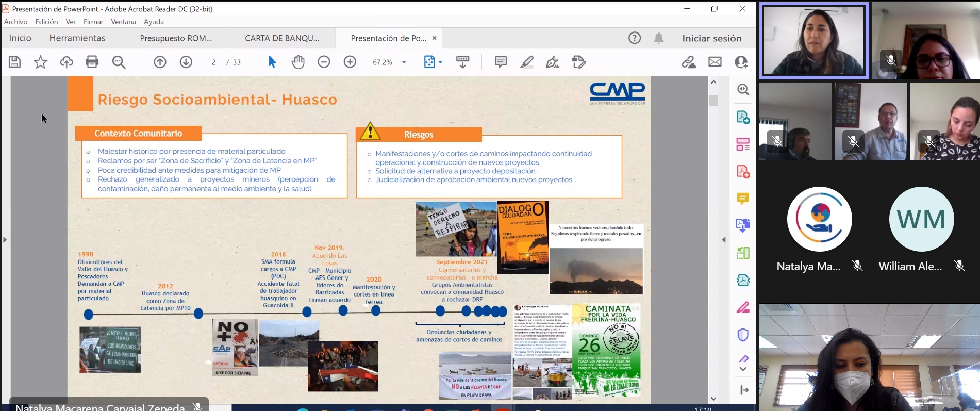The width and height of the screenshot is (980, 411).
Task: Send file by email envelope icon
Action: pos(715,62)
